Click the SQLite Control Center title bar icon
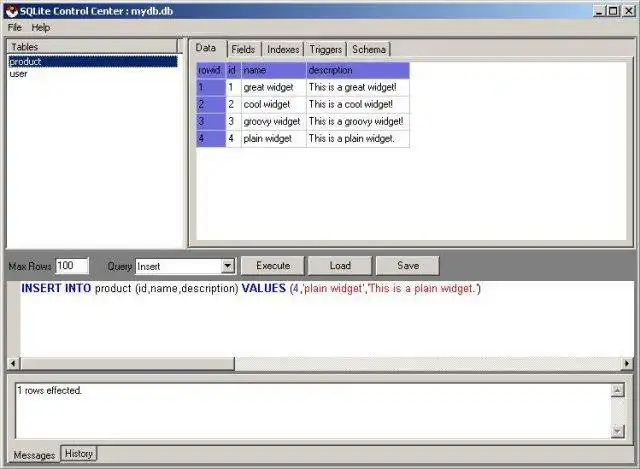This screenshot has height=469, width=640. pos(11,11)
